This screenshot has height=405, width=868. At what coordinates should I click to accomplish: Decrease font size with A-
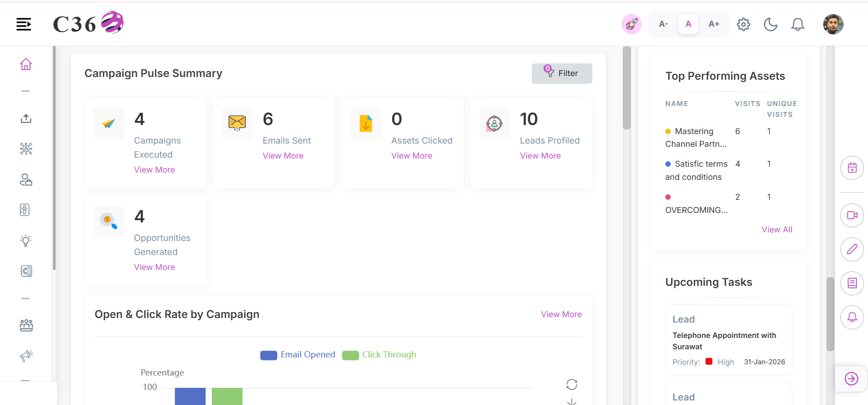point(663,24)
